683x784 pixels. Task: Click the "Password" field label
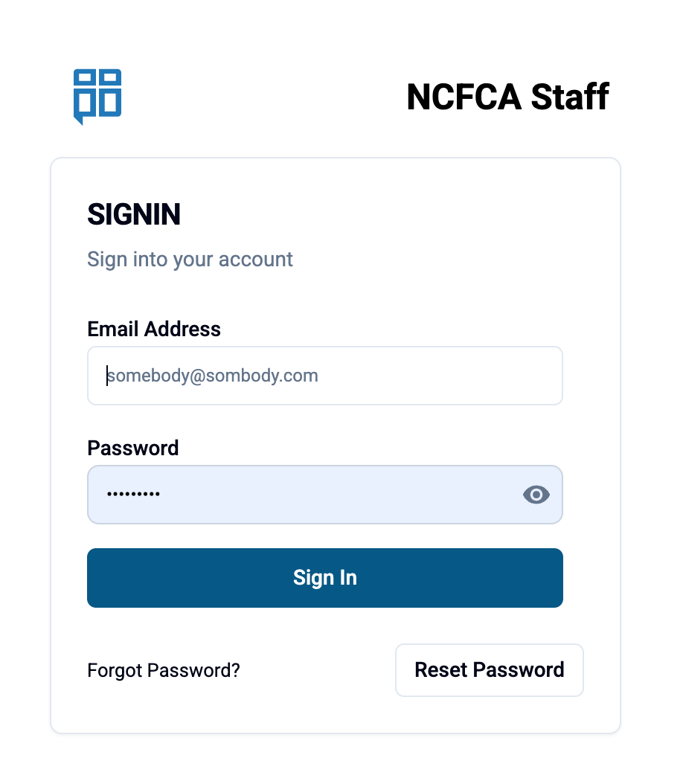133,448
